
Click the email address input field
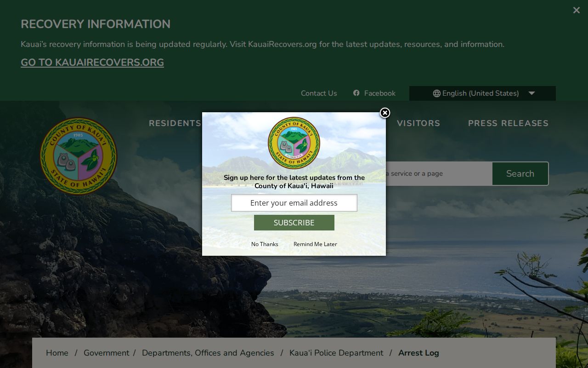(294, 203)
